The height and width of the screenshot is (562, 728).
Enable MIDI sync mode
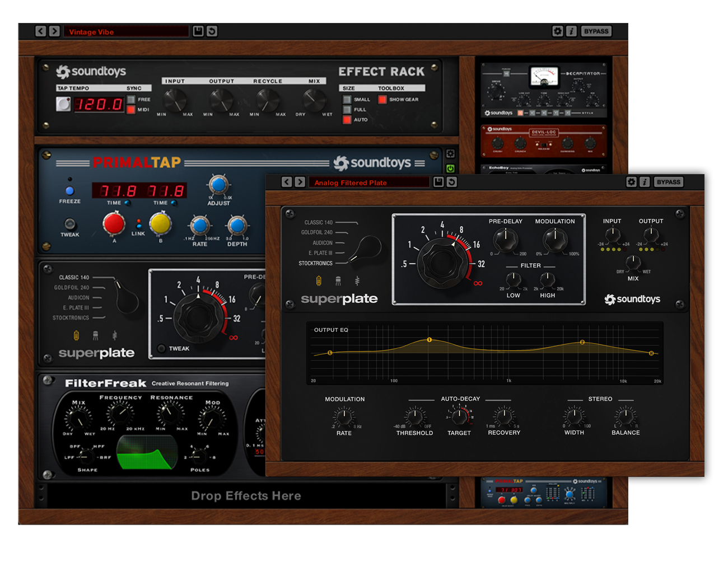[131, 110]
